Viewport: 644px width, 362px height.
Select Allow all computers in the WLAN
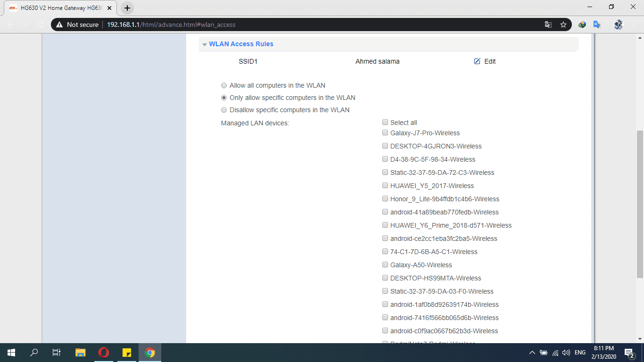click(224, 86)
